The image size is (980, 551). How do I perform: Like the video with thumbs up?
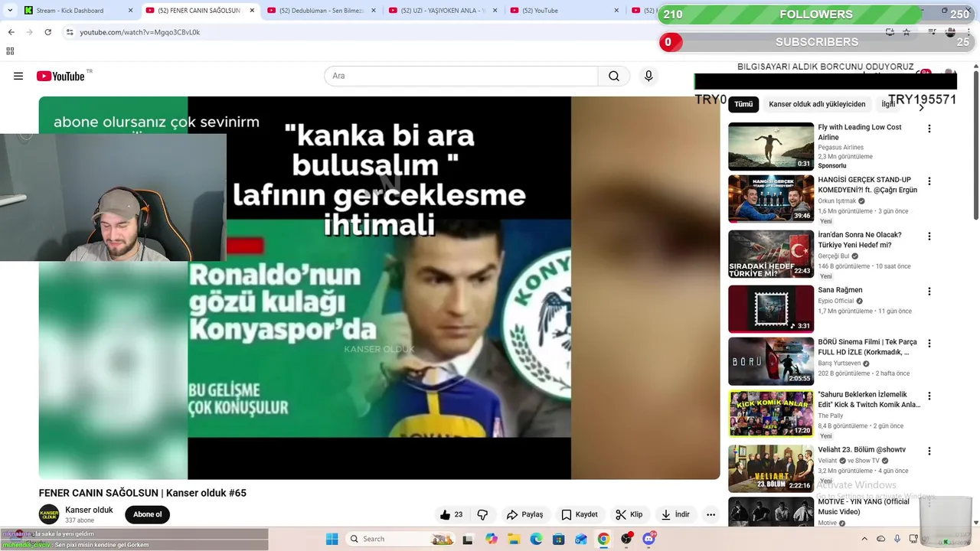tap(451, 515)
